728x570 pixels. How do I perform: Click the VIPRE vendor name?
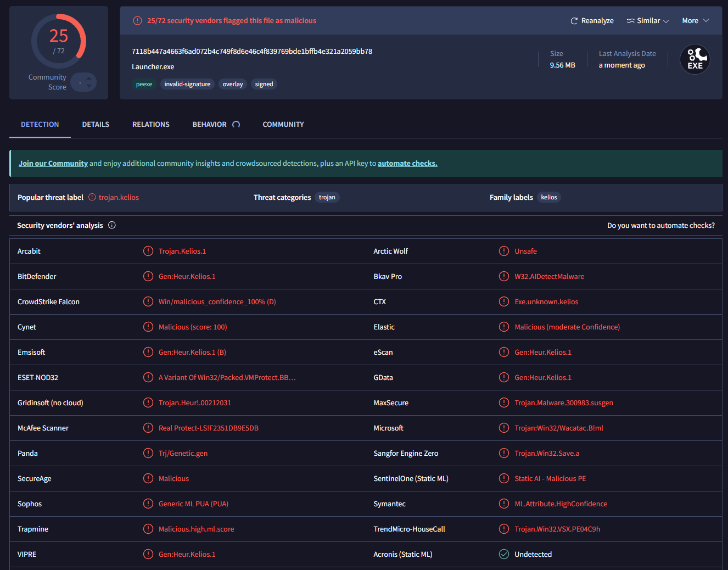click(x=27, y=554)
